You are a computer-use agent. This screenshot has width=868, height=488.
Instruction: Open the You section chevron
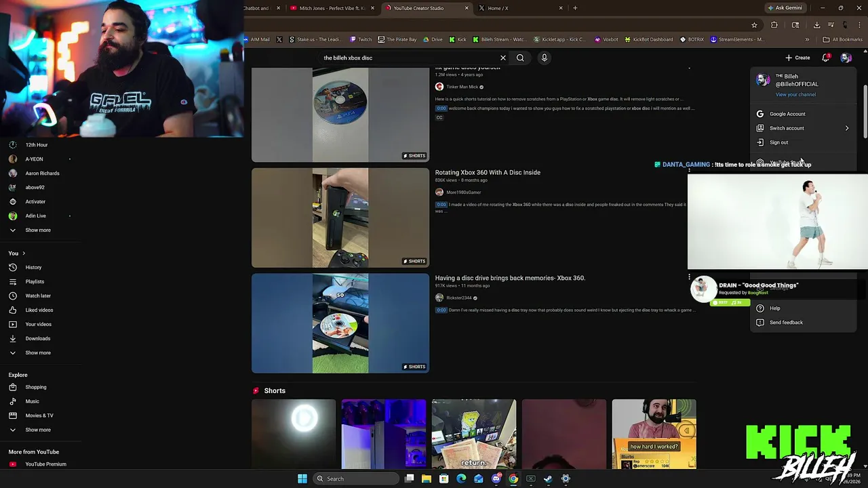[x=24, y=253]
